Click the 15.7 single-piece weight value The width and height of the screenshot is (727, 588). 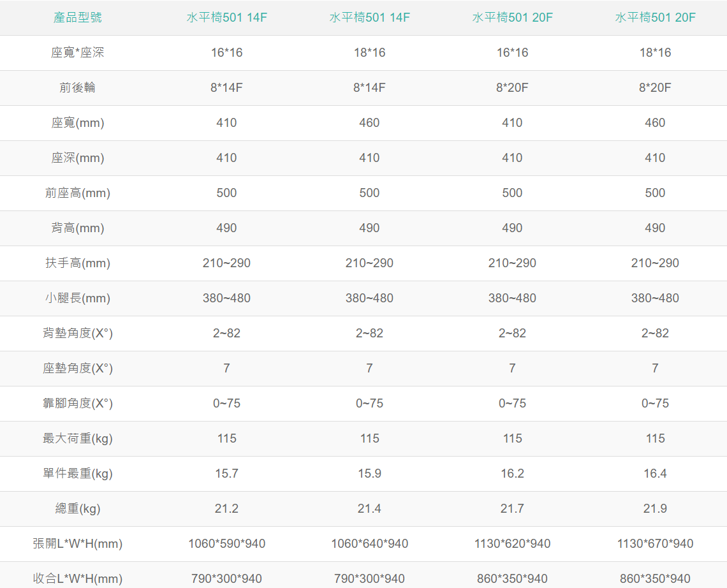(226, 473)
